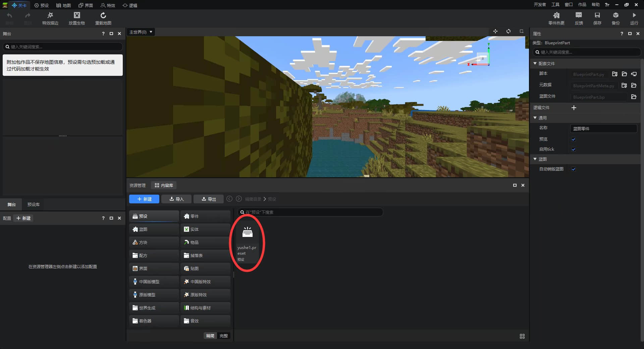
Task: Select the 方块 resource category
Action: (x=154, y=242)
